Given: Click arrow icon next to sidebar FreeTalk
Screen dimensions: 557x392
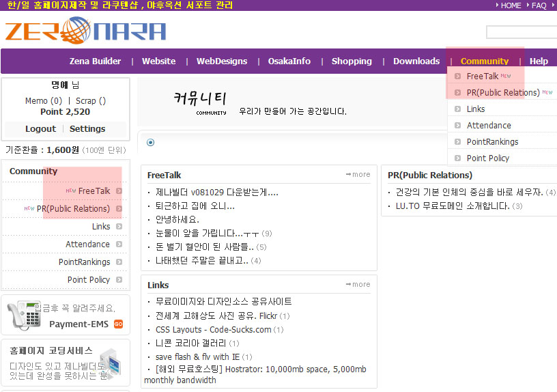Looking at the screenshot, I should [x=119, y=191].
